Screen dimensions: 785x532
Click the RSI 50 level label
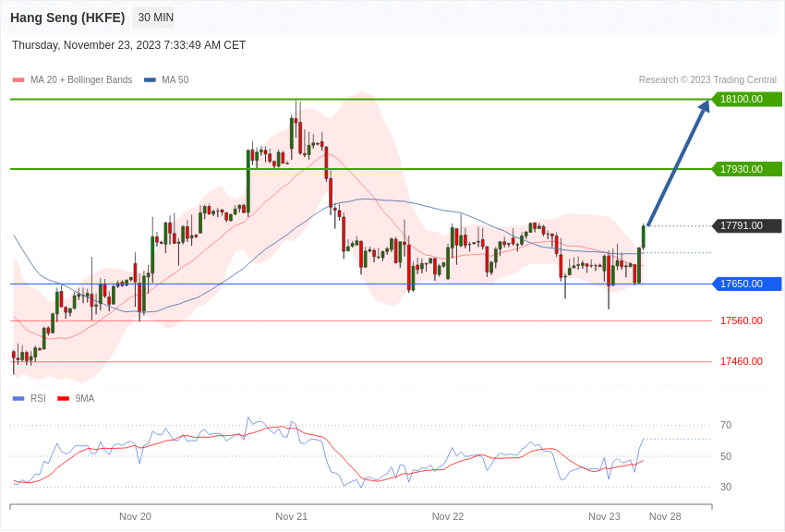click(726, 456)
